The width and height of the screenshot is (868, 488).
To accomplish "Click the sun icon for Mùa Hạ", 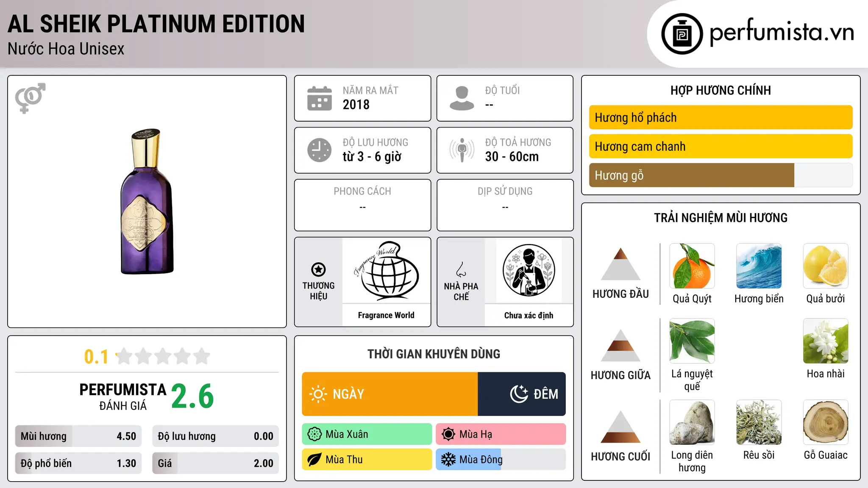I will tap(448, 434).
